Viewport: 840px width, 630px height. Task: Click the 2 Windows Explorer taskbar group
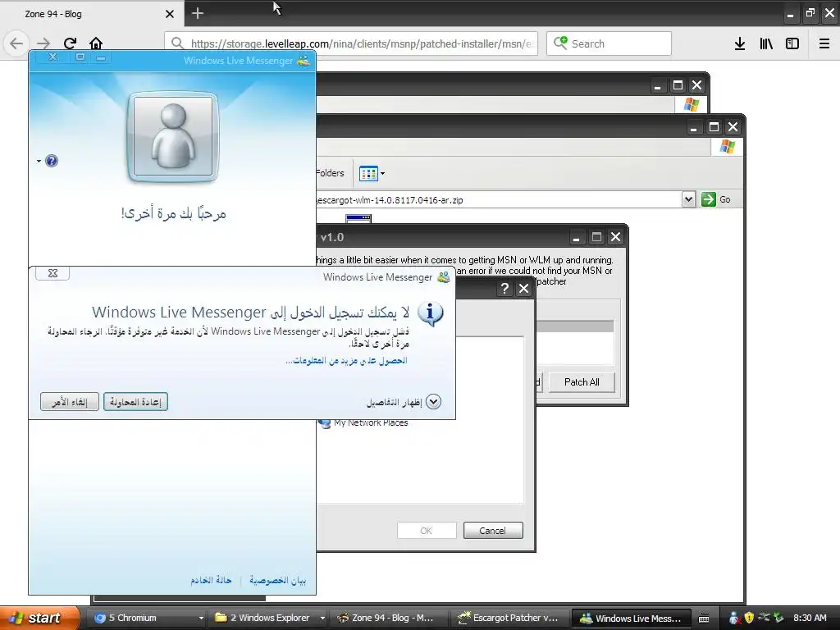pos(268,619)
